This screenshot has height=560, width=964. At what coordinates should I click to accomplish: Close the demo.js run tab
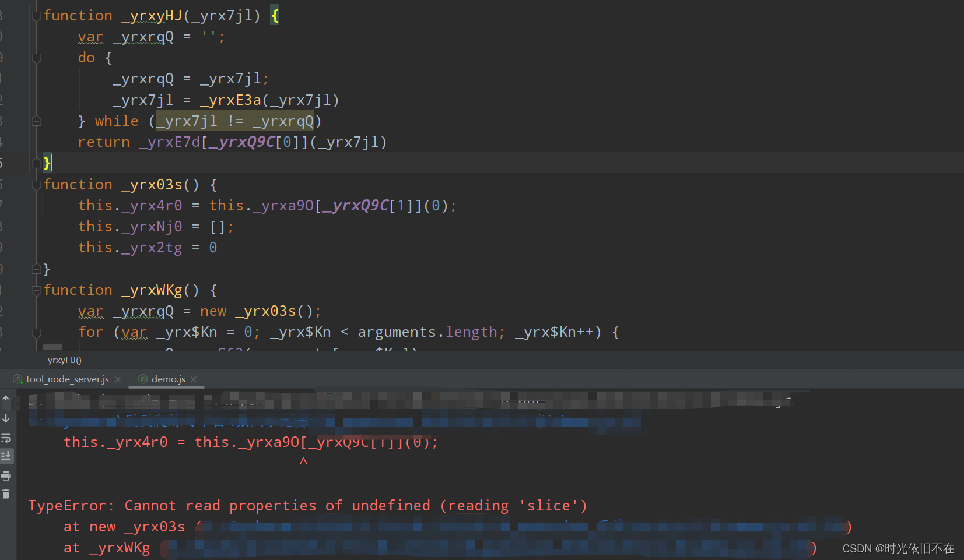point(194,379)
